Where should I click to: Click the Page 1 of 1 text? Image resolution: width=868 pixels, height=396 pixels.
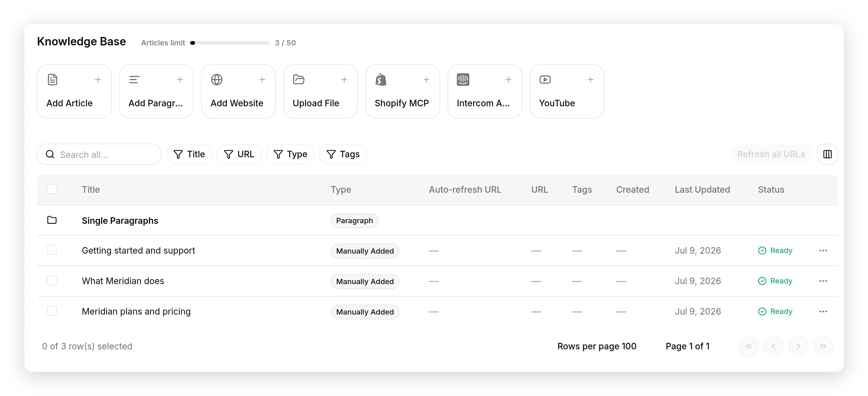[x=687, y=346]
